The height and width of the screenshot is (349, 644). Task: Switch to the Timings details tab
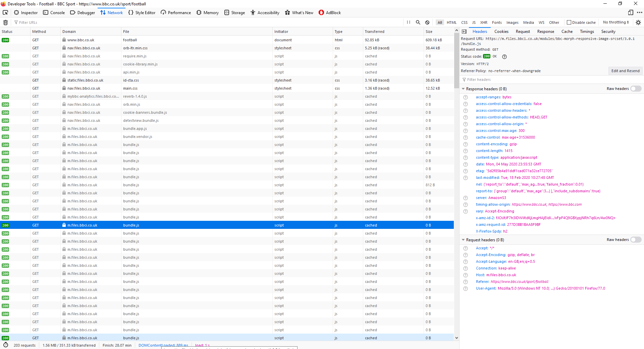(x=587, y=32)
